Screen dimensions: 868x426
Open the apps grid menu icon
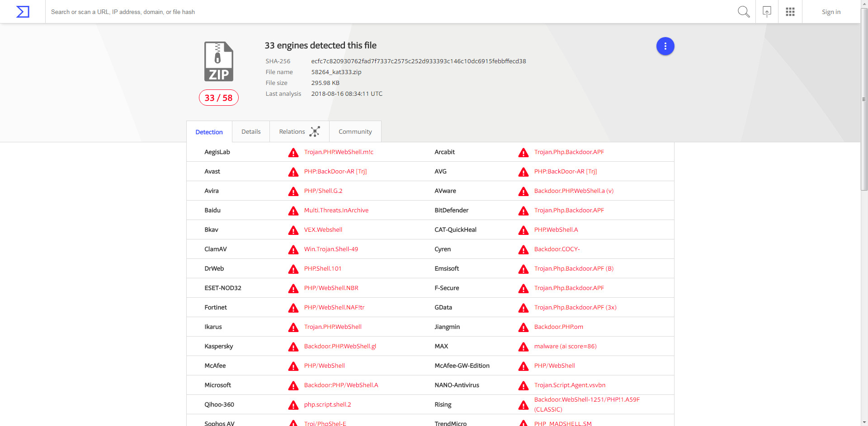[790, 12]
